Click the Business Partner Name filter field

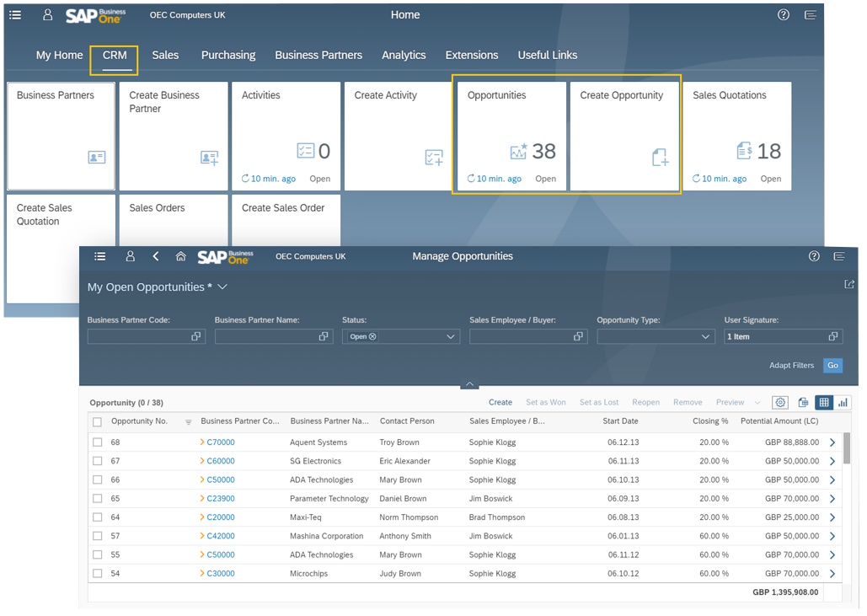pos(274,336)
